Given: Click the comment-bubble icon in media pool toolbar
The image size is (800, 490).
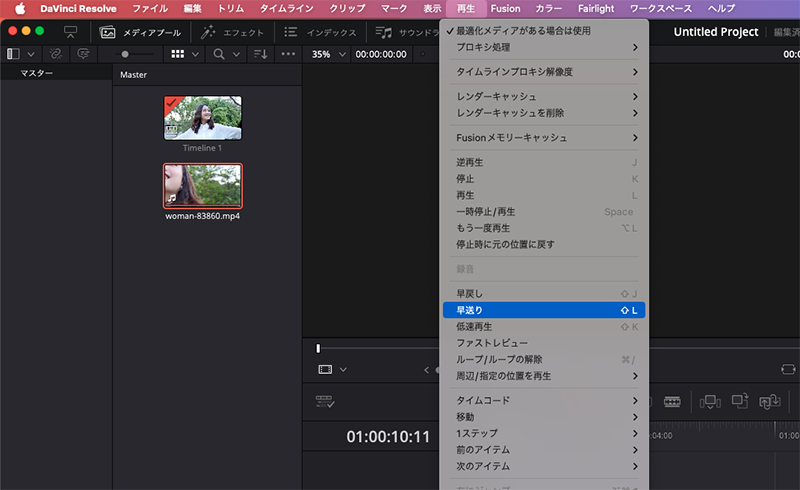Looking at the screenshot, I should point(83,54).
